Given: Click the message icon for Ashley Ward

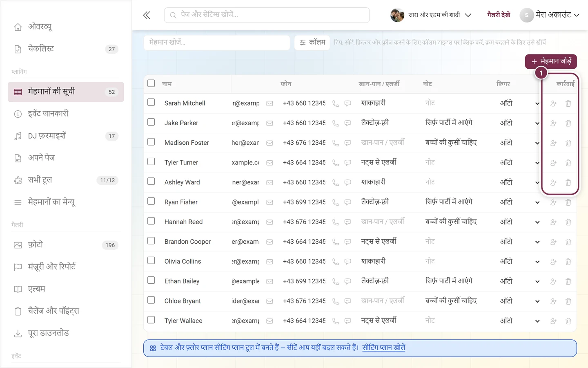Looking at the screenshot, I should click(348, 182).
